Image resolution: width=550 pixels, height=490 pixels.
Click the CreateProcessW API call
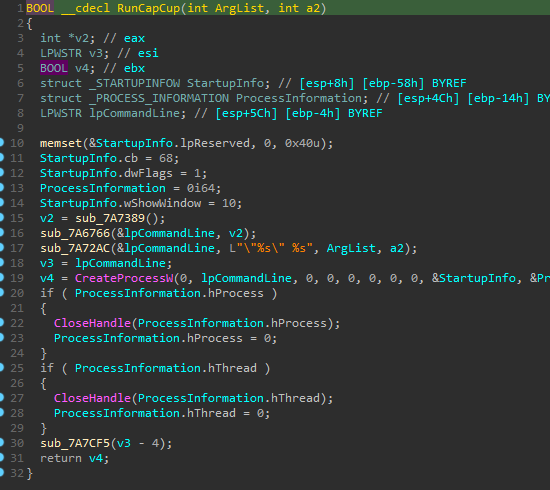[x=124, y=278]
